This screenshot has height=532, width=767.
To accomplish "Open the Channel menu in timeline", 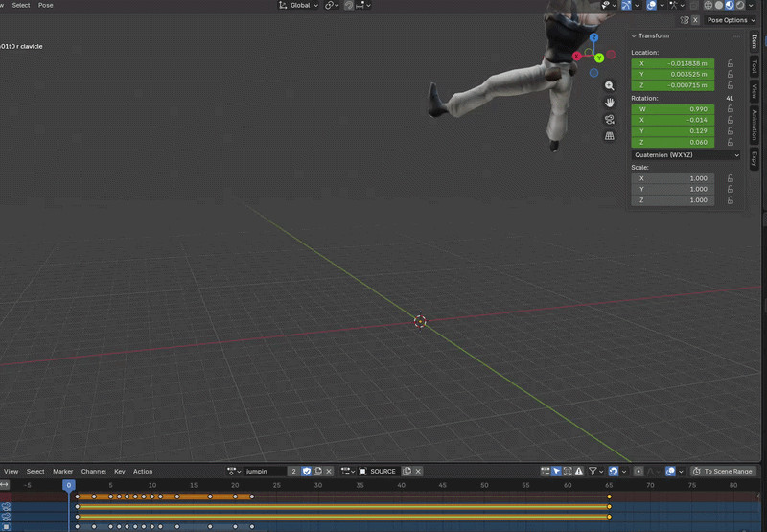I will point(93,472).
